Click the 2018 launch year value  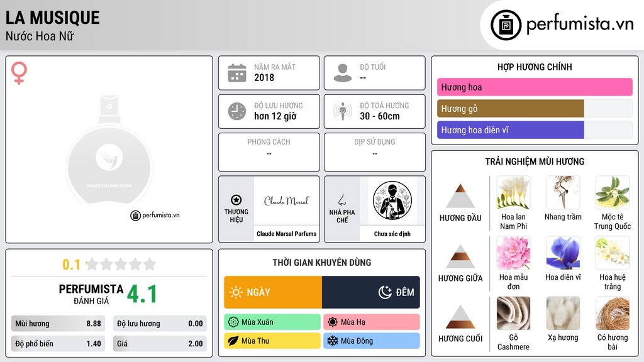click(x=264, y=77)
